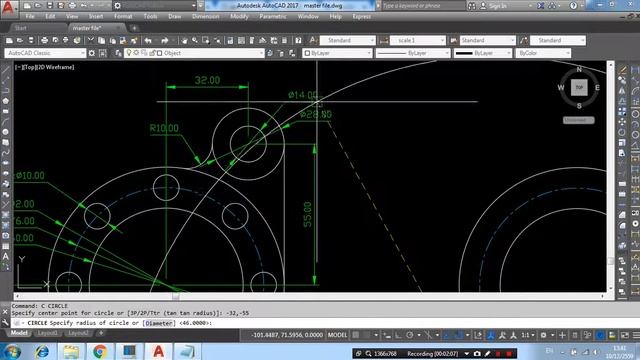640x360 pixels.
Task: Toggle MODEL space button in status bar
Action: click(x=337, y=335)
